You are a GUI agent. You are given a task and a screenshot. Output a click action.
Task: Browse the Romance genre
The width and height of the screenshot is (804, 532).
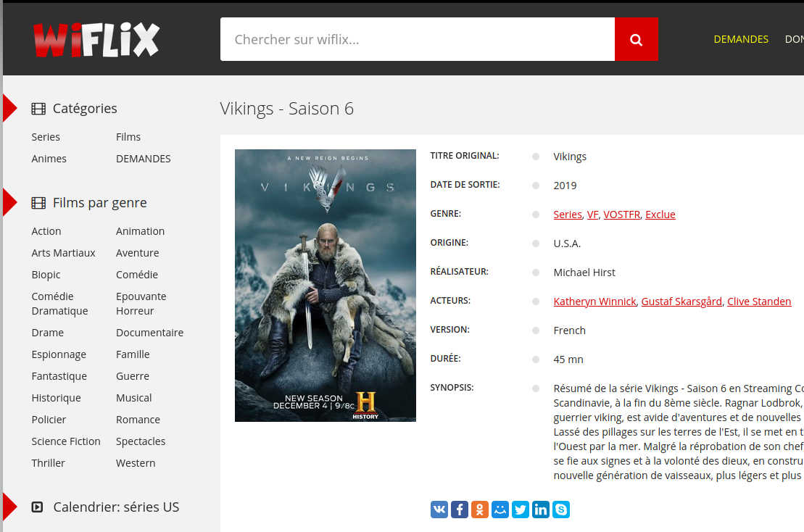pos(138,420)
